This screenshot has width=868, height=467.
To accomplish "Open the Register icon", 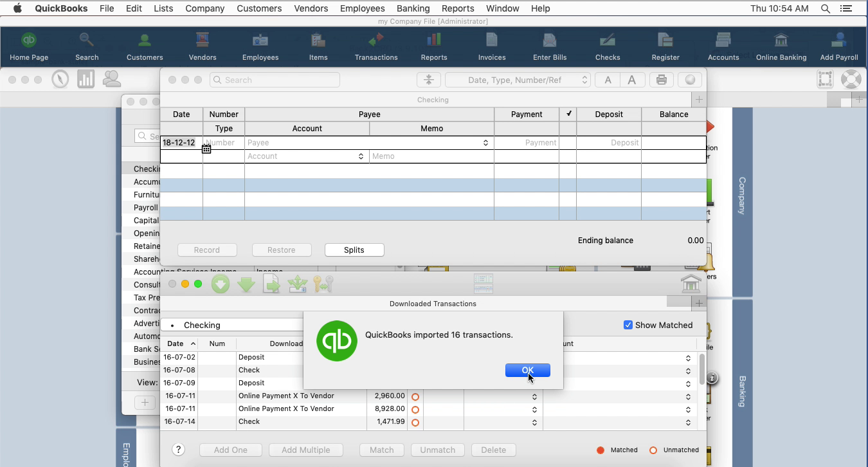I will coord(665,46).
